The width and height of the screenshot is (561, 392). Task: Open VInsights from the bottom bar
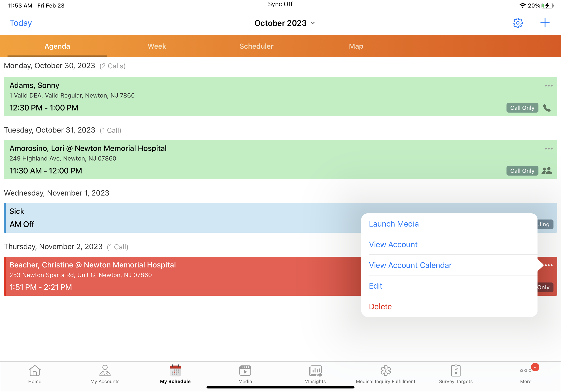tap(315, 374)
